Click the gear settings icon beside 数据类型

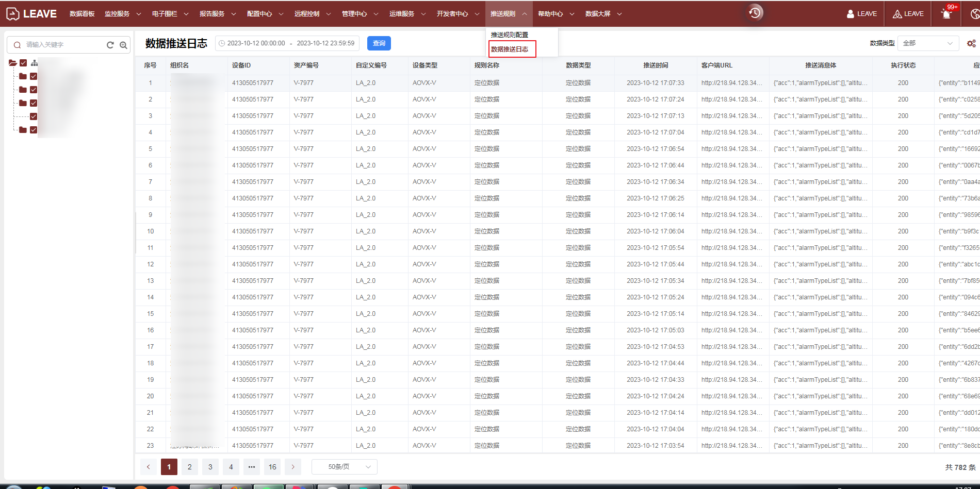coord(971,43)
